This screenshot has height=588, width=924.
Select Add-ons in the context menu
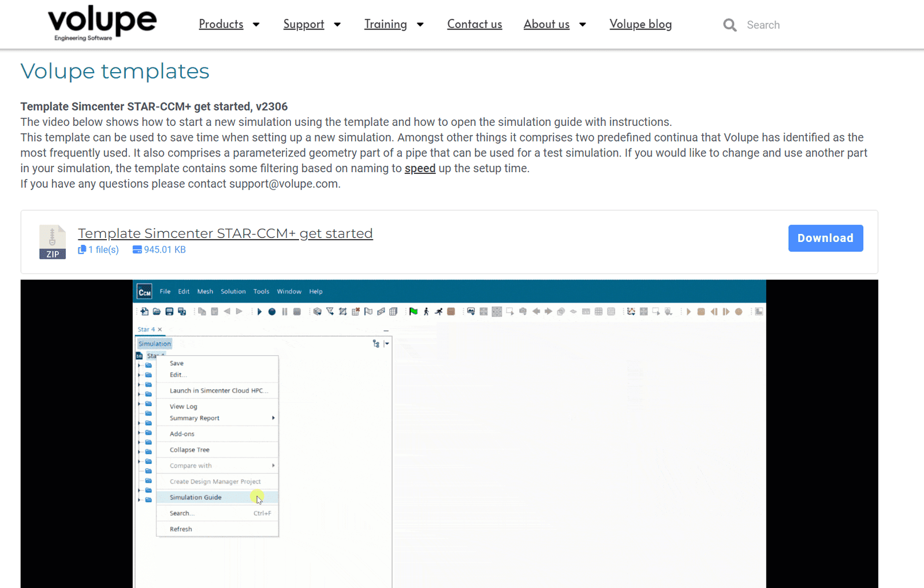pyautogui.click(x=218, y=434)
